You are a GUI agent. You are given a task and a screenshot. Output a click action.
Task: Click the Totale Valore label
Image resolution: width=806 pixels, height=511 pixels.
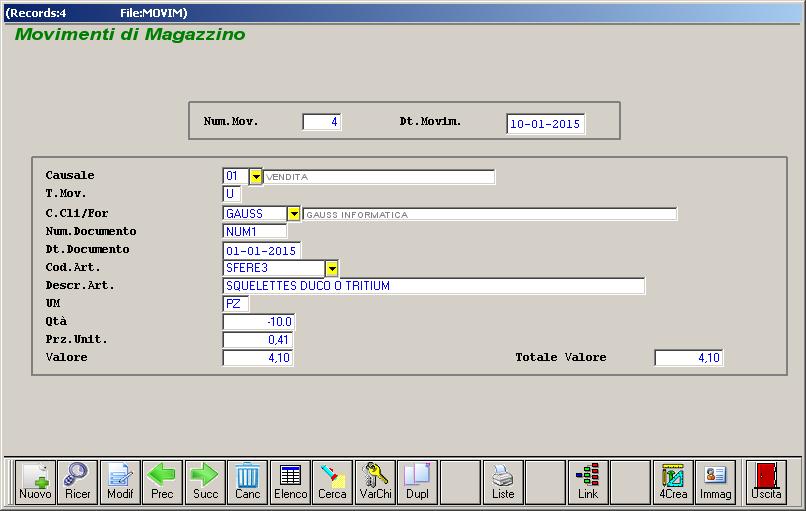point(561,357)
